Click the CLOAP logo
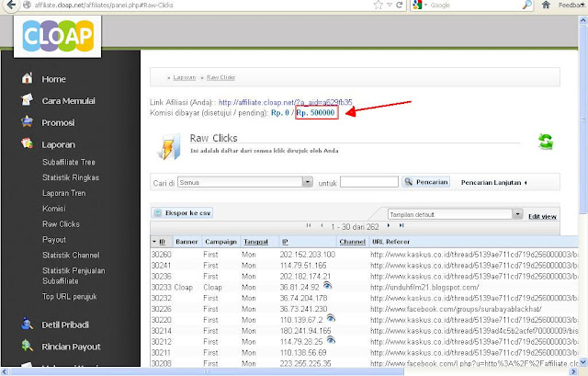This screenshot has height=376, width=588. (x=57, y=36)
